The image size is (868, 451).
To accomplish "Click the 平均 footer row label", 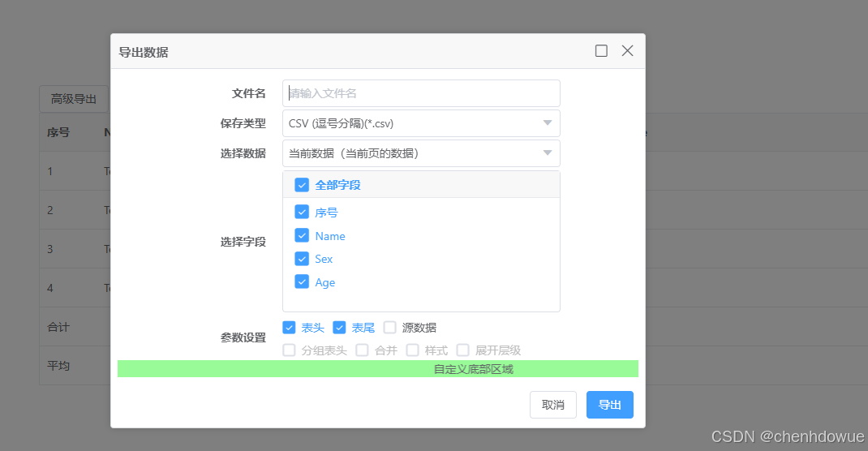I will tap(58, 366).
